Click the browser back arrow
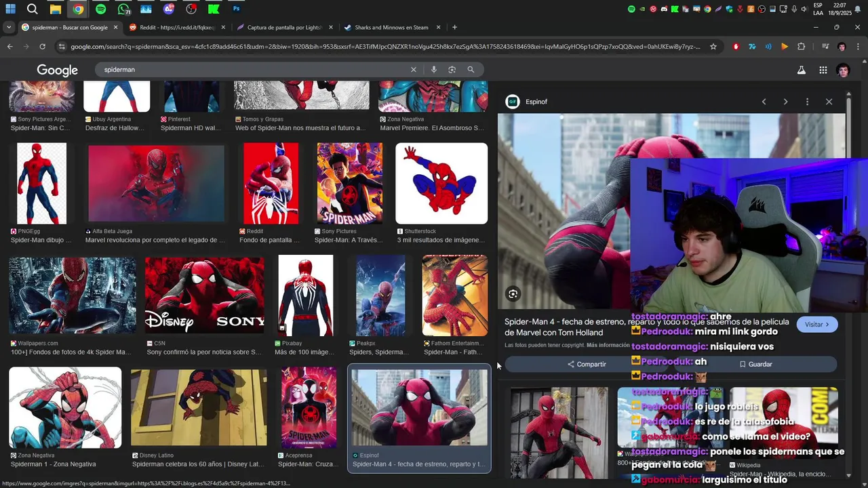This screenshot has width=868, height=488. click(x=9, y=47)
